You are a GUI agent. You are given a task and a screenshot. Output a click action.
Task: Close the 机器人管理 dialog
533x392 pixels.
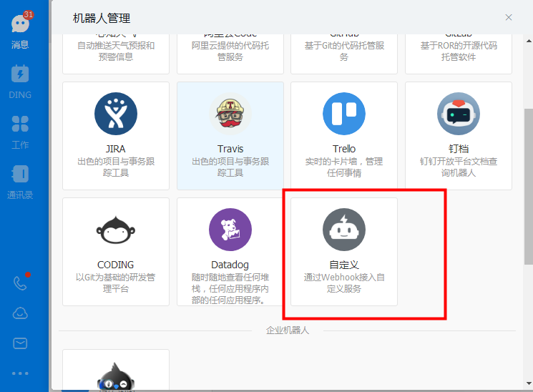(509, 17)
